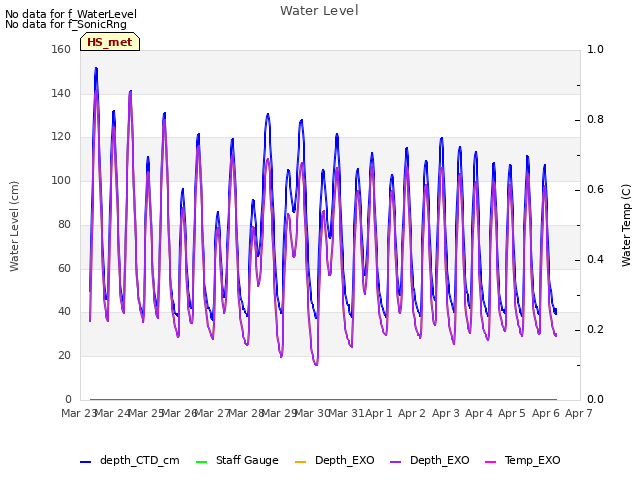
Task: Click the 0.8 right-axis tick label
Action: (x=595, y=120)
